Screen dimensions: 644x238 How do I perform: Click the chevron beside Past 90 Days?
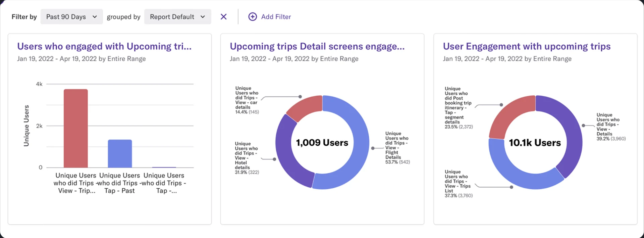pos(95,17)
